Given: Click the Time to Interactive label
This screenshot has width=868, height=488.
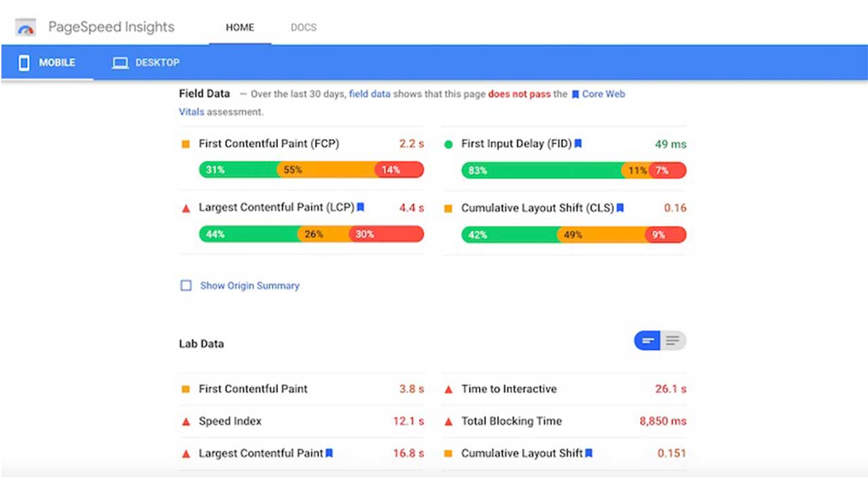Looking at the screenshot, I should pos(509,389).
